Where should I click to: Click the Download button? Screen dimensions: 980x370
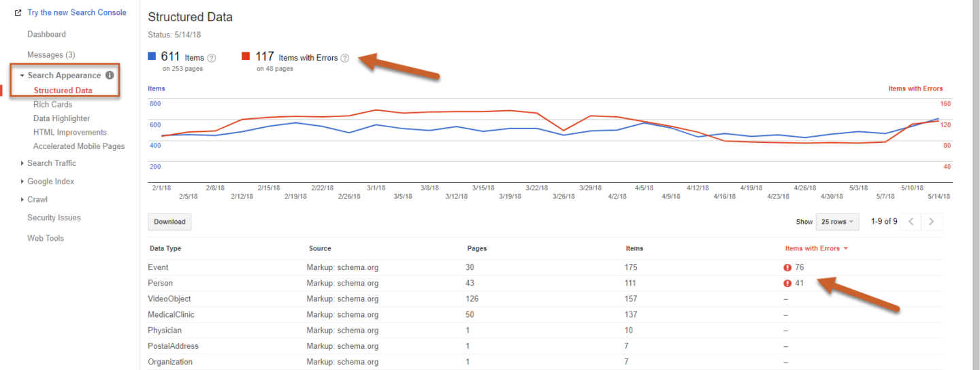coord(169,222)
